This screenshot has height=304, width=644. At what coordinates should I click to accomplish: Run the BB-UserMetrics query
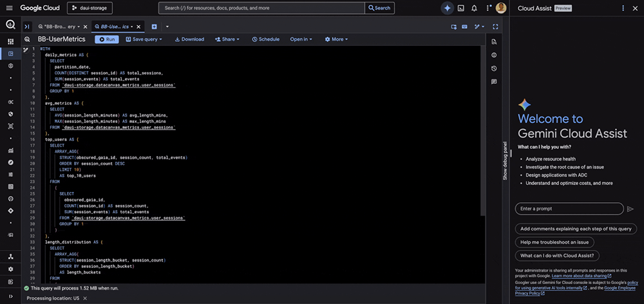(106, 39)
